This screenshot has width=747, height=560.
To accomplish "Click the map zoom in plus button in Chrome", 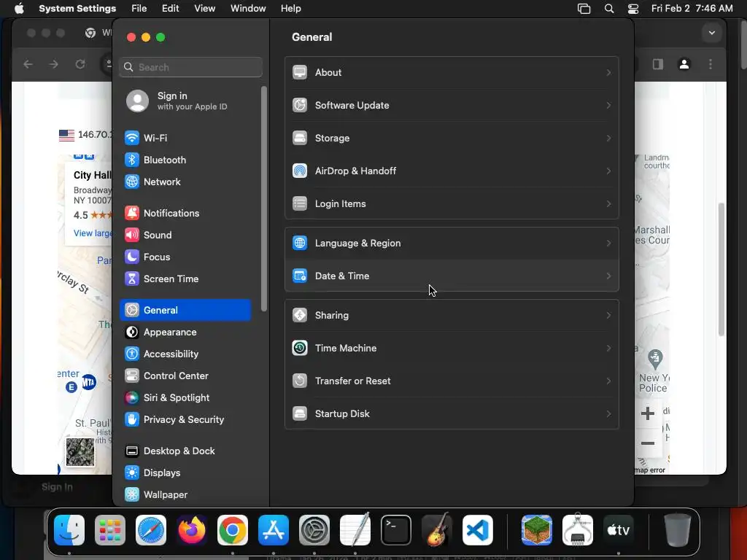I will pos(648,413).
